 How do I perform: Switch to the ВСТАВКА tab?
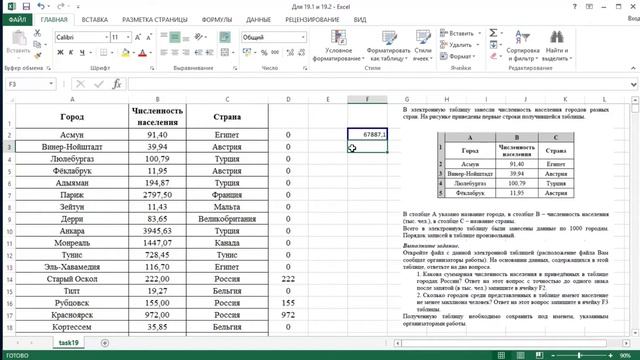tap(95, 20)
